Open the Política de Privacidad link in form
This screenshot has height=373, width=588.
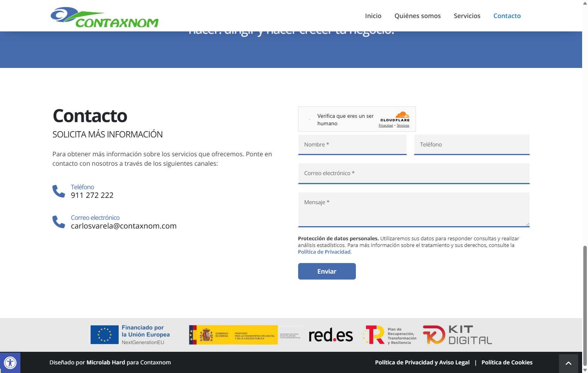pos(324,252)
